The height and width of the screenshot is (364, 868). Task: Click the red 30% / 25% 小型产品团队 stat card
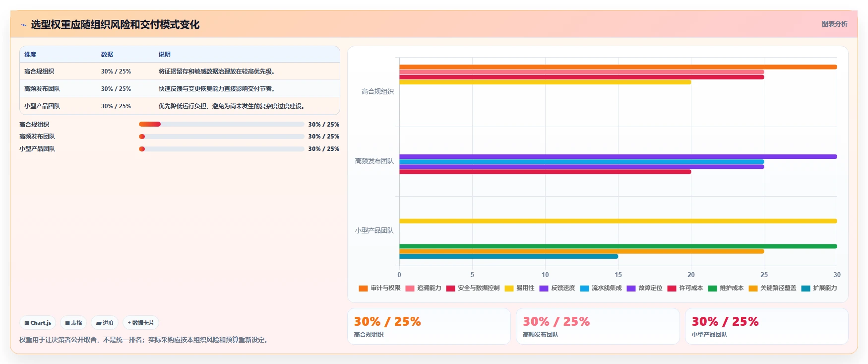click(767, 326)
